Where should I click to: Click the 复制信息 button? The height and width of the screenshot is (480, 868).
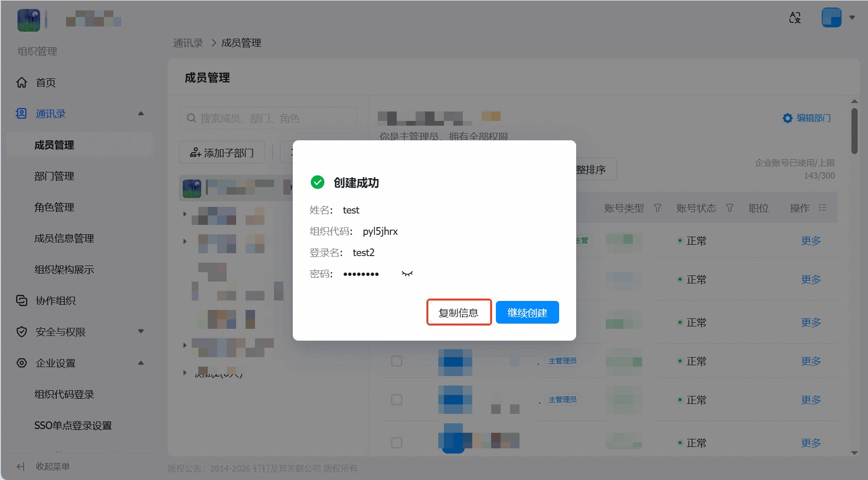459,313
